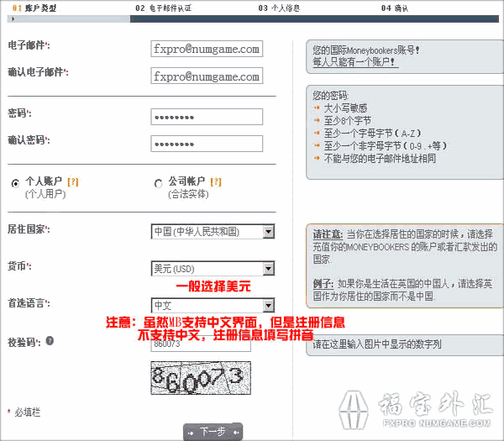This screenshot has height=441, width=504.
Task: Click the 不能与您的电子邮件地址相同 rule text
Action: tap(380, 159)
